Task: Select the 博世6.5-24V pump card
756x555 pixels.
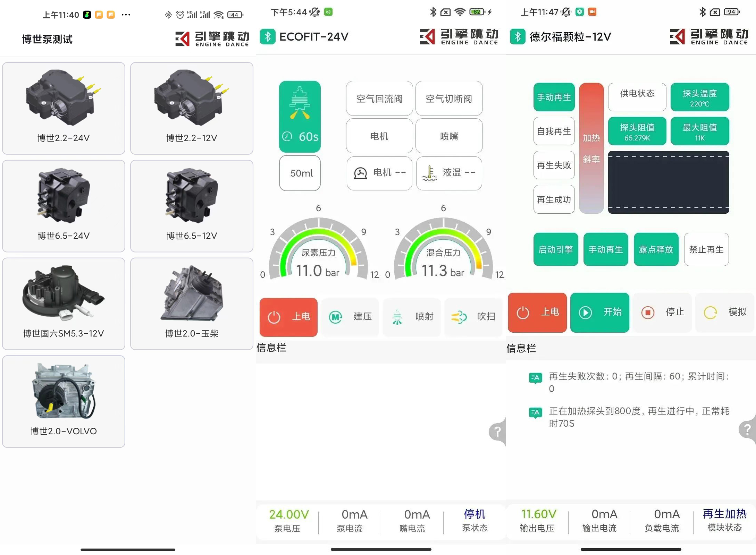Action: pos(64,206)
